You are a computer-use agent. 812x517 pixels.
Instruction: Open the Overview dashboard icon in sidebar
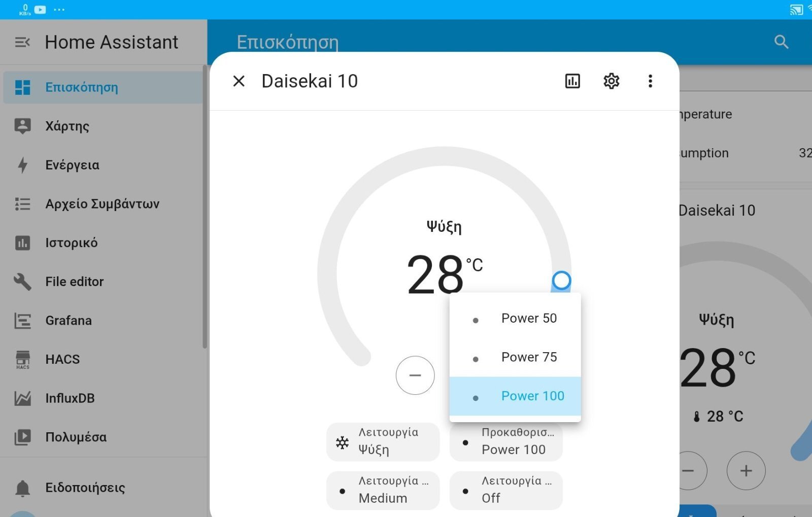click(x=23, y=87)
